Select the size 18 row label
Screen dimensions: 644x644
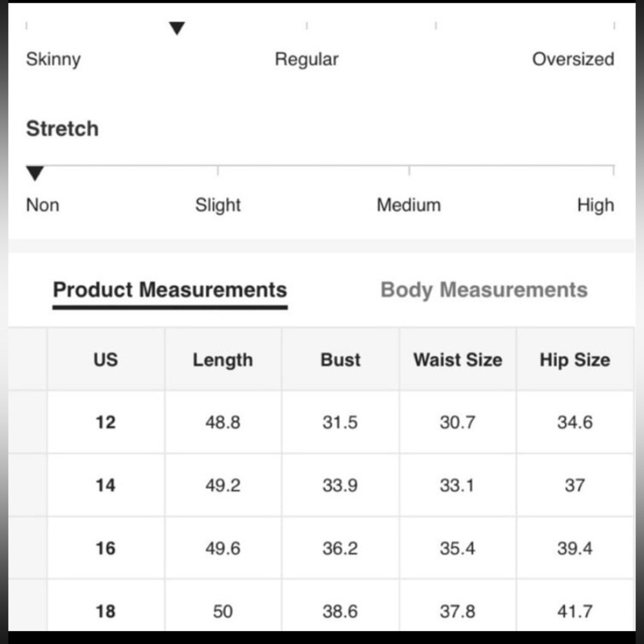[106, 612]
